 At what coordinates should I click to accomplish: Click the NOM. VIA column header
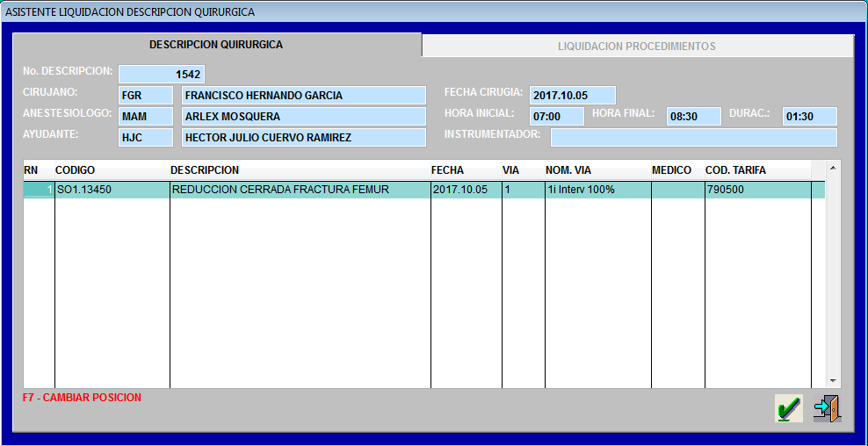[598, 169]
